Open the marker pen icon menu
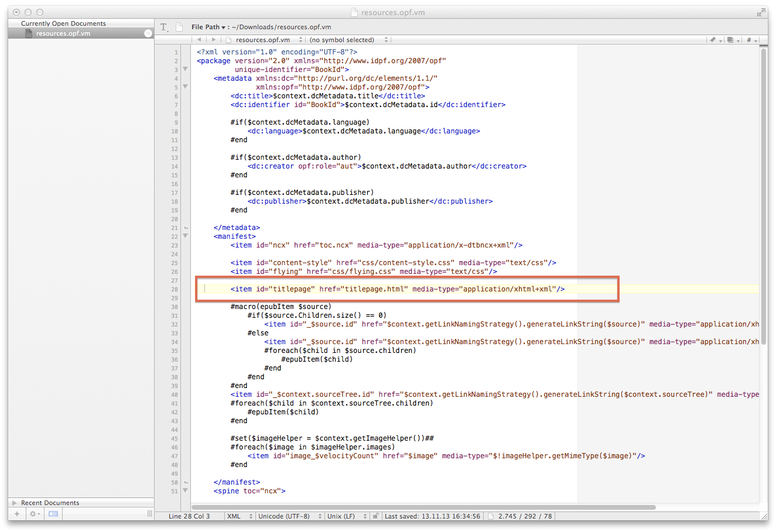The height and width of the screenshot is (532, 776). pyautogui.click(x=715, y=40)
